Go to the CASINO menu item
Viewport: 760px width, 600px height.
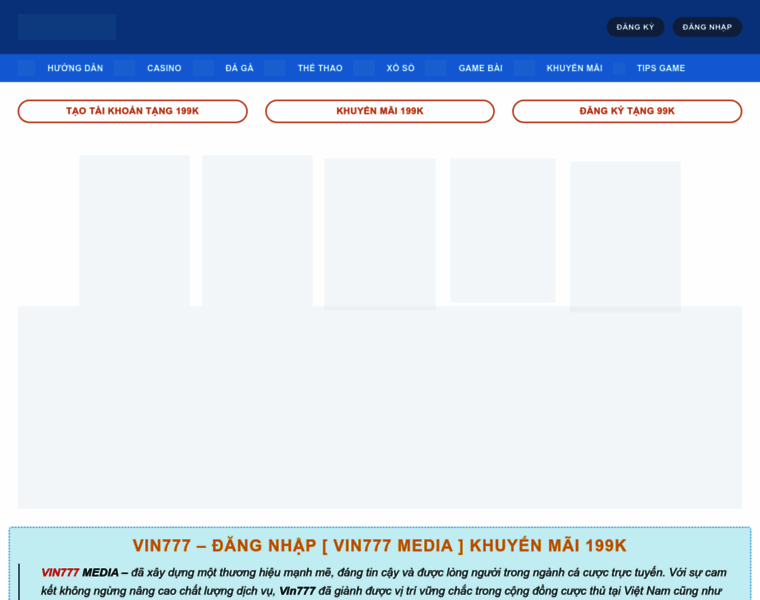pyautogui.click(x=164, y=68)
